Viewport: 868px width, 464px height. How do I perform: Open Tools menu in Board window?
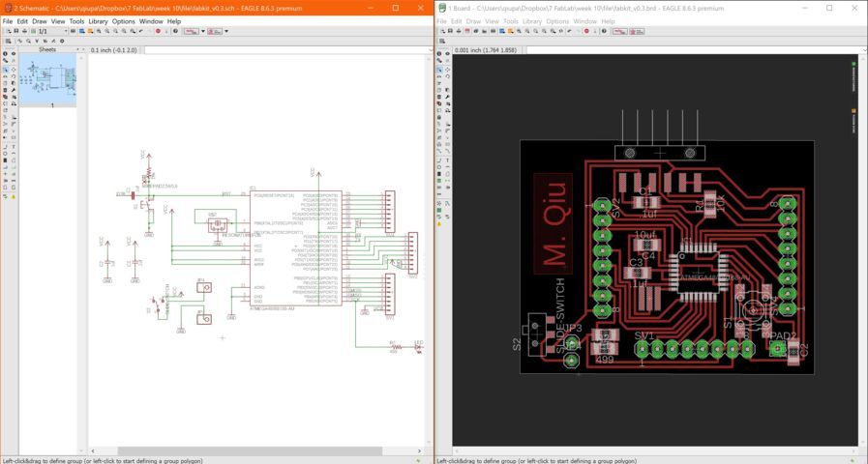(x=511, y=21)
